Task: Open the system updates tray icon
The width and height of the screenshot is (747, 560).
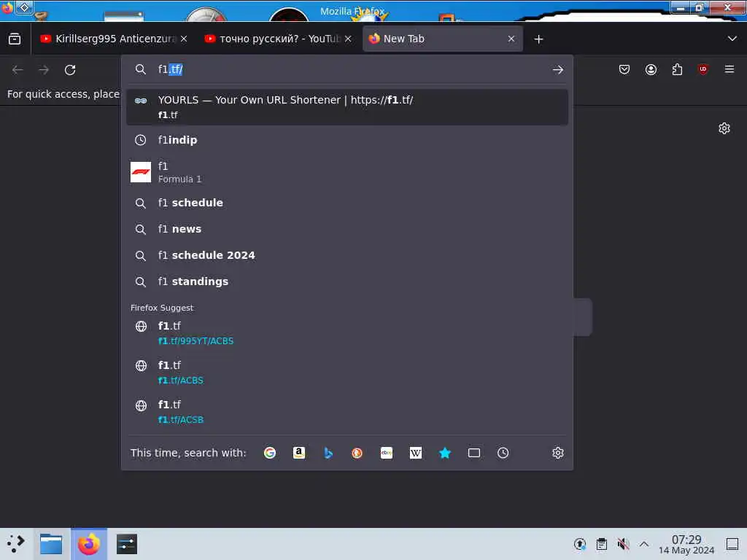Action: coord(580,544)
